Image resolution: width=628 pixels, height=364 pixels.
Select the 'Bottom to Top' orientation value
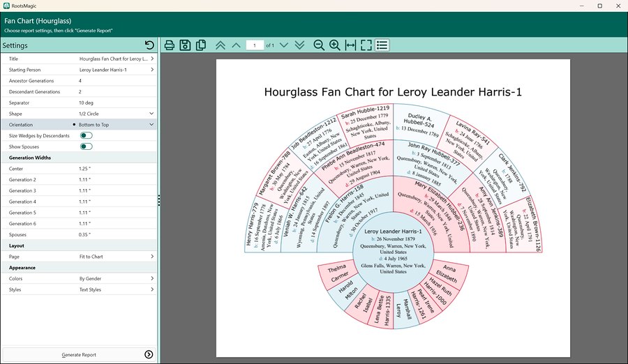(x=94, y=125)
